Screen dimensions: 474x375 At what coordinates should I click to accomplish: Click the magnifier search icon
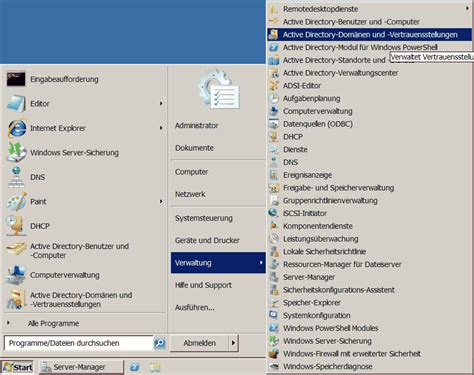pos(160,343)
